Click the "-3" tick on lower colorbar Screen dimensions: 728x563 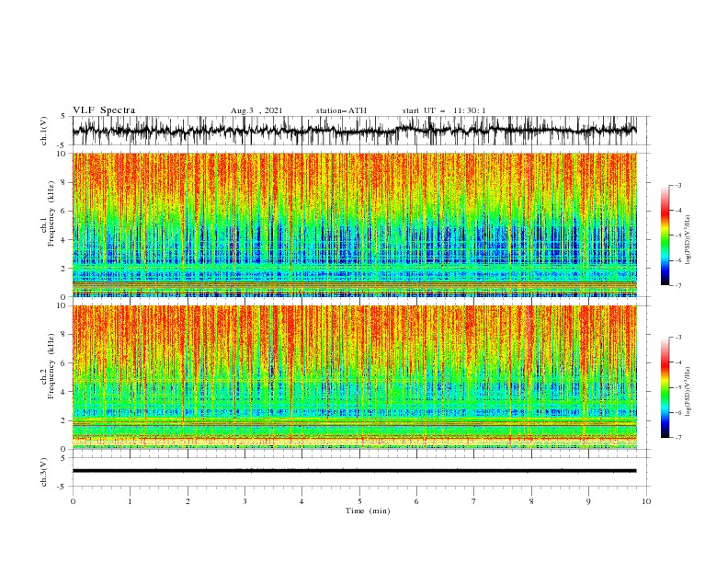(x=677, y=338)
